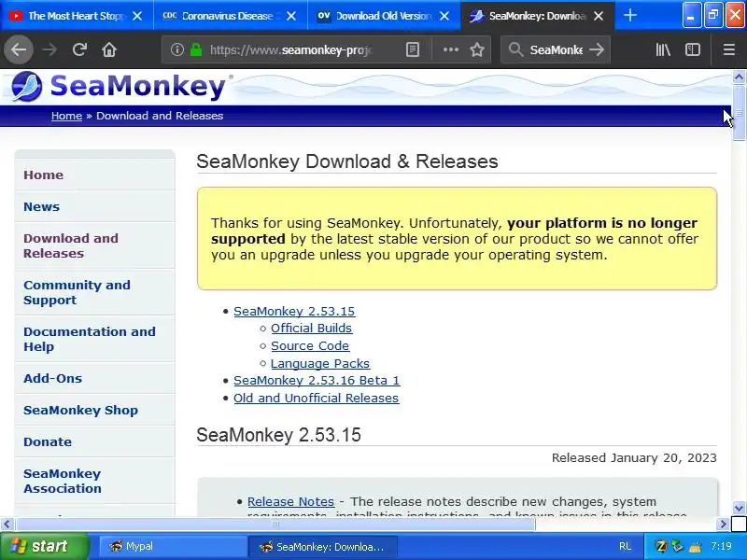Select the SeaMonkey: Download tab
The image size is (747, 560).
538,16
